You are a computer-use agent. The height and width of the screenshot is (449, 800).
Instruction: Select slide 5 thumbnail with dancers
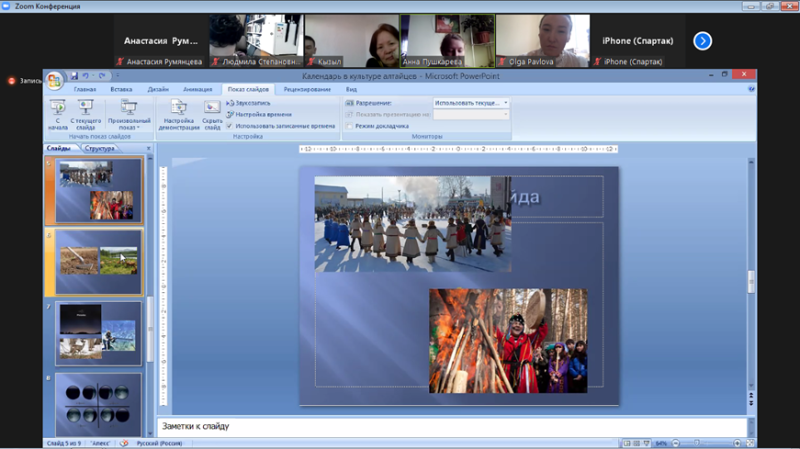98,190
